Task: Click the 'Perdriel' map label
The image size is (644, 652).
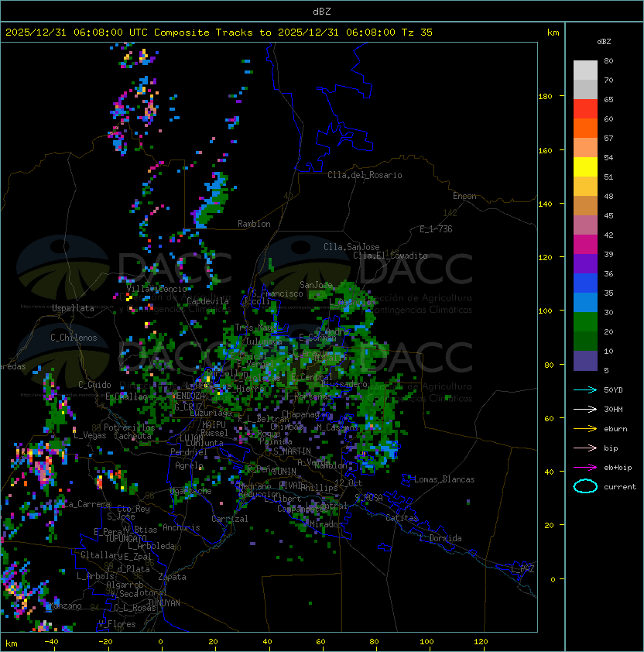Action: point(189,452)
